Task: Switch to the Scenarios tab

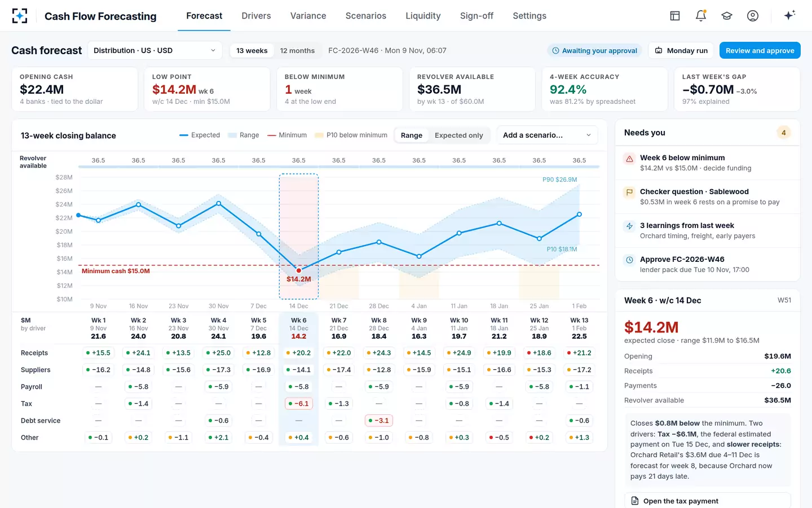Action: (x=366, y=16)
